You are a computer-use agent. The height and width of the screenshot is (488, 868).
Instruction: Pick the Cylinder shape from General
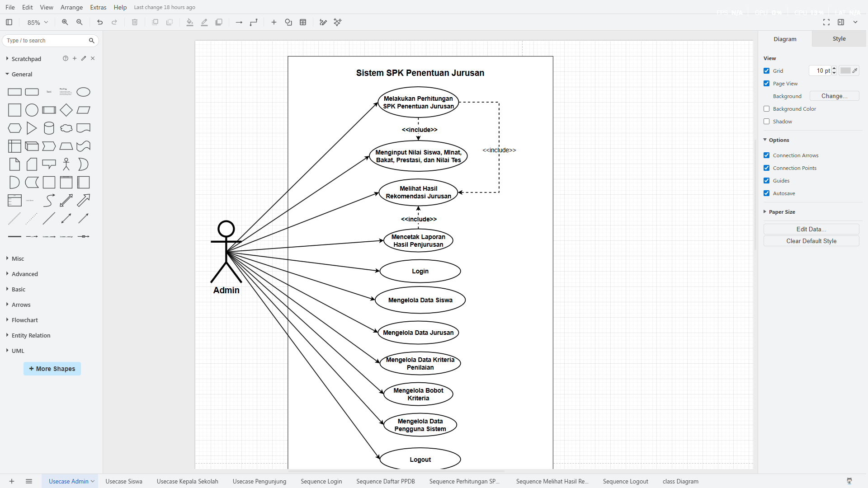click(49, 128)
